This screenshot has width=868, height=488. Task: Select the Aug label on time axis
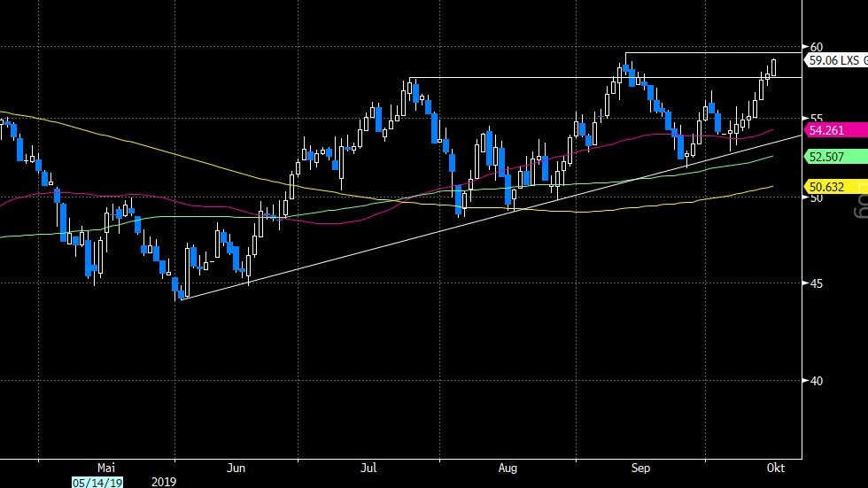(508, 469)
